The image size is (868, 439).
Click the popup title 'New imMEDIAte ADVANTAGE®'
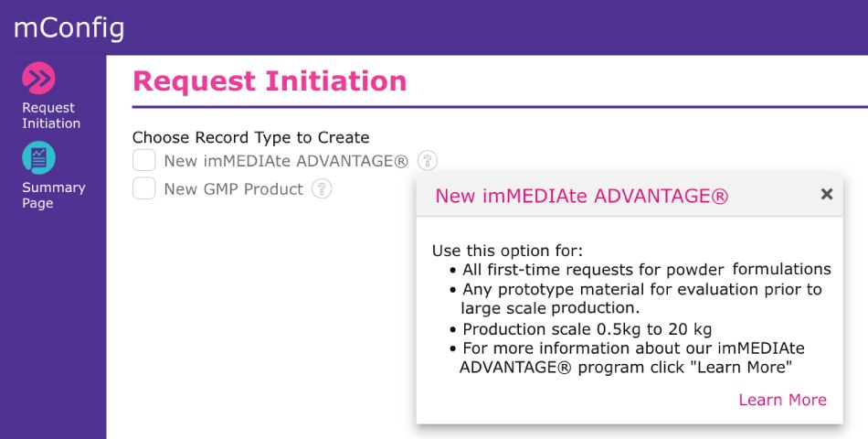[x=581, y=196]
